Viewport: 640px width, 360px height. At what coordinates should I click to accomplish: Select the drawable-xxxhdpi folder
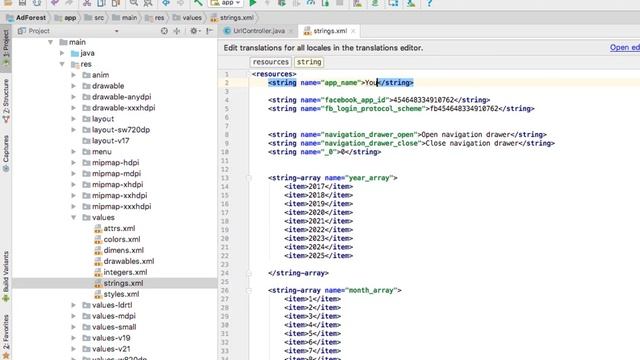[119, 108]
